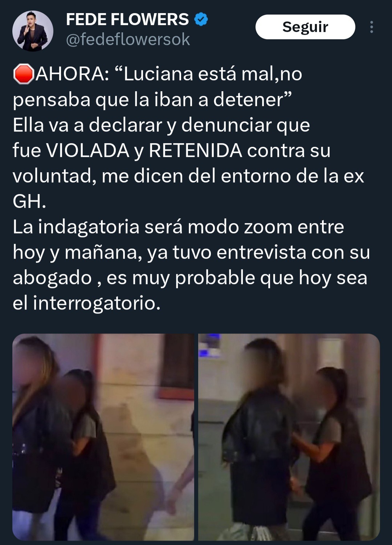Viewport: 392px width, 545px height.
Task: Click the red stop sign emoji
Action: 24,74
